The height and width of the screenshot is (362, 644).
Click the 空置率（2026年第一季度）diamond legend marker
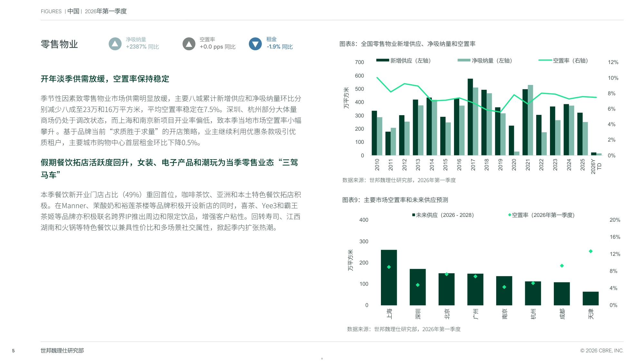[510, 215]
